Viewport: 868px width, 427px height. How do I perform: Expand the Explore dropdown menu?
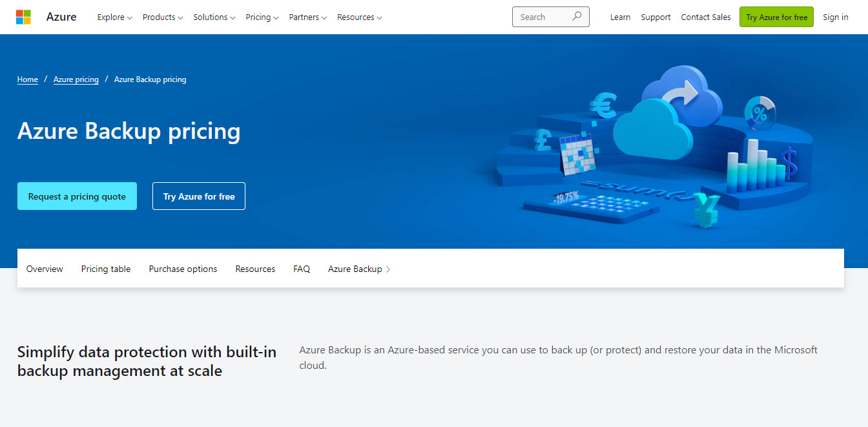click(x=114, y=17)
